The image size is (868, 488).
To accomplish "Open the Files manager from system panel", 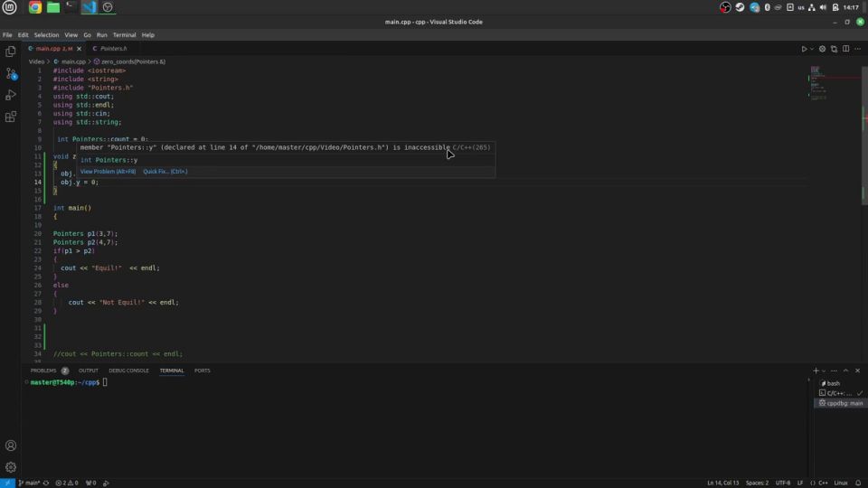I will tap(53, 7).
